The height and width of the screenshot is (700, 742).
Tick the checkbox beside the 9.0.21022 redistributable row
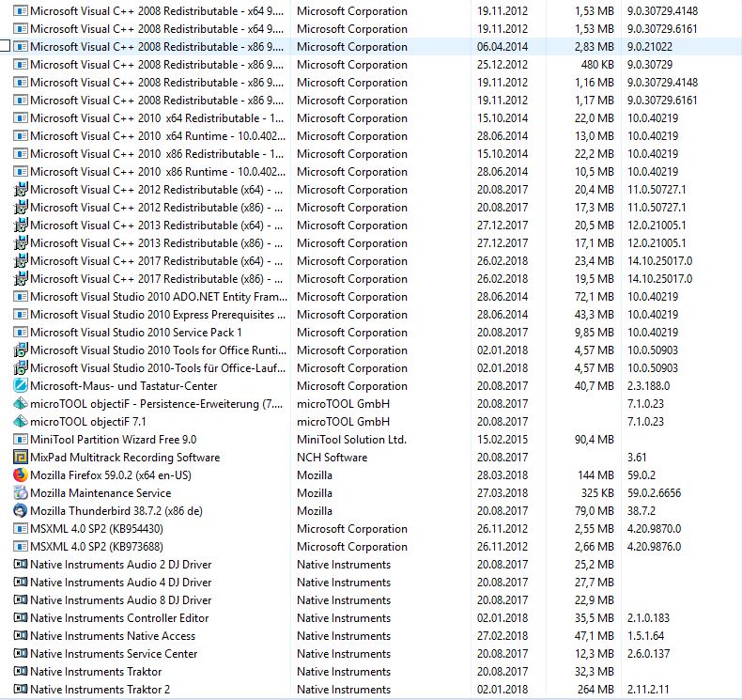[5, 46]
